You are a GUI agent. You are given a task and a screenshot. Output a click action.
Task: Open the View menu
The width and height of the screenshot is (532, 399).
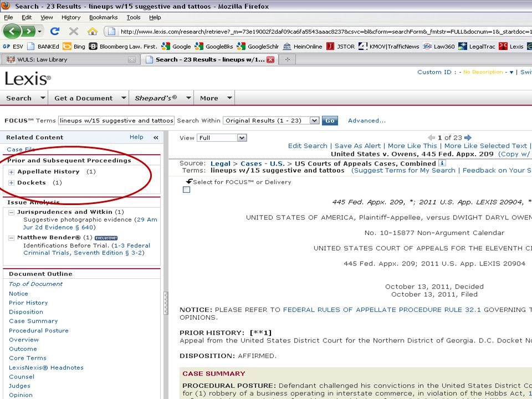point(47,17)
